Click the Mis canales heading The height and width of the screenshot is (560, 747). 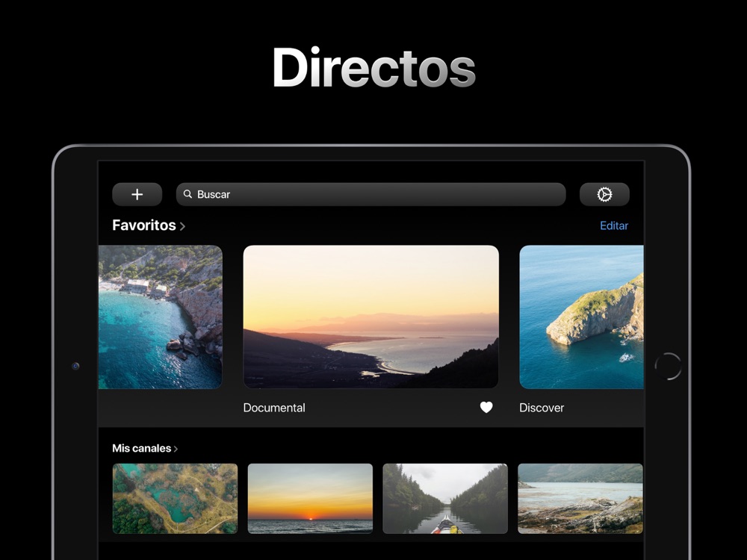(141, 448)
